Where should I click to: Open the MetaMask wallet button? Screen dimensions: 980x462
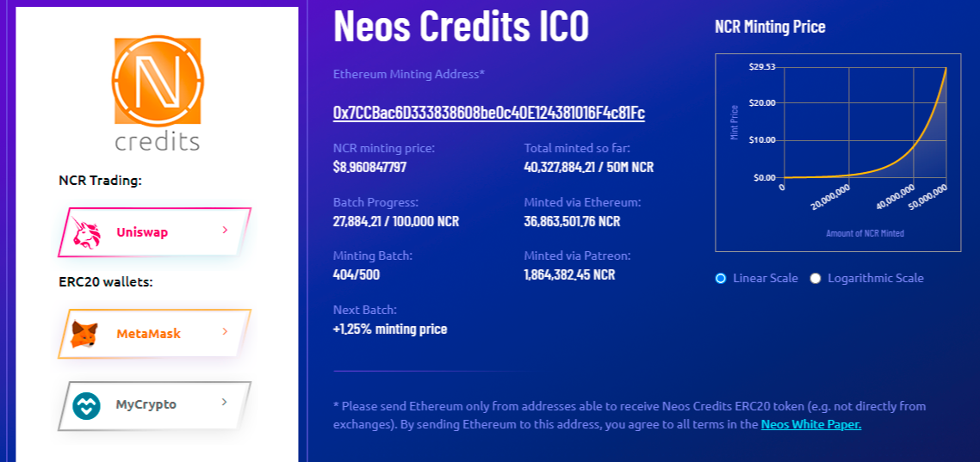pos(153,334)
